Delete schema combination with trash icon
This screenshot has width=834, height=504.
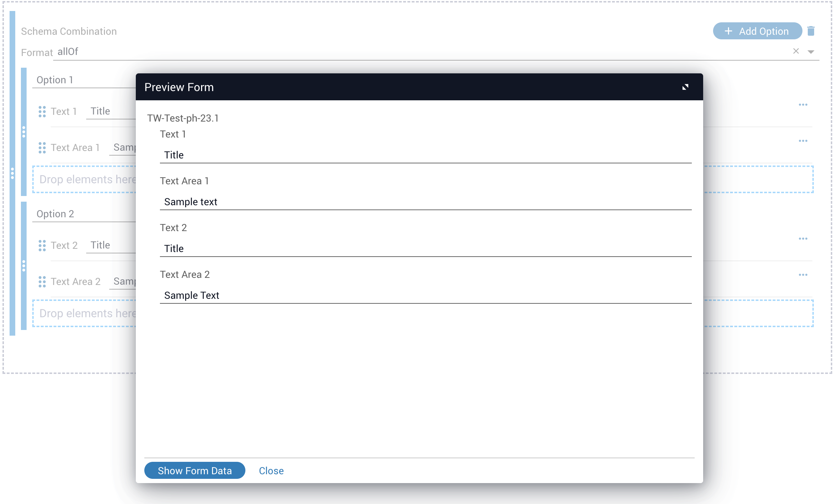tap(811, 31)
